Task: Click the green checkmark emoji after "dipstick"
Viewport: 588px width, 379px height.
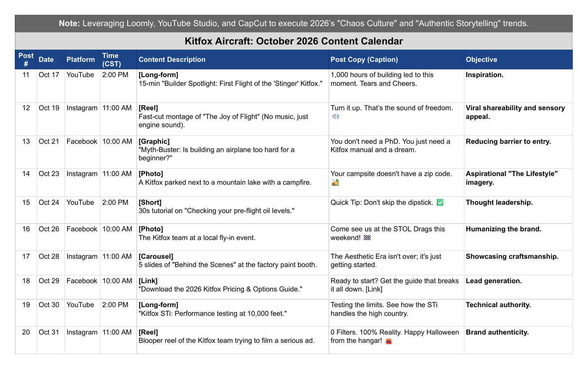Action: click(440, 202)
